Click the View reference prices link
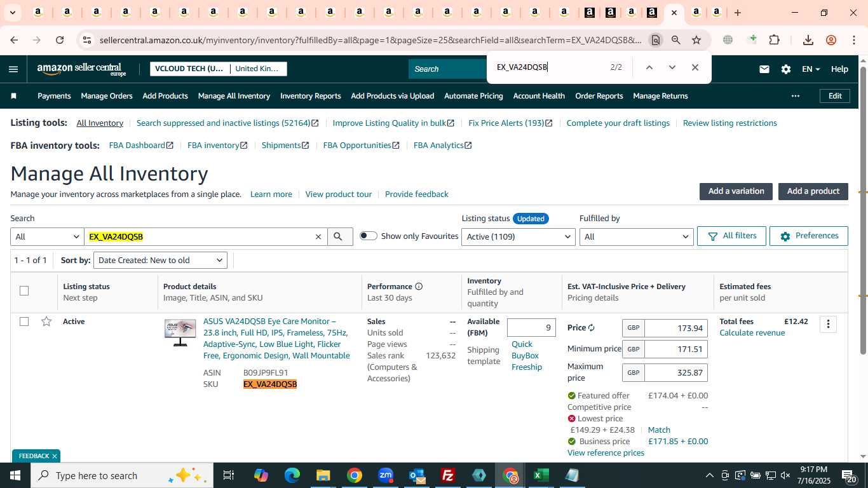The image size is (868, 488). pyautogui.click(x=606, y=453)
